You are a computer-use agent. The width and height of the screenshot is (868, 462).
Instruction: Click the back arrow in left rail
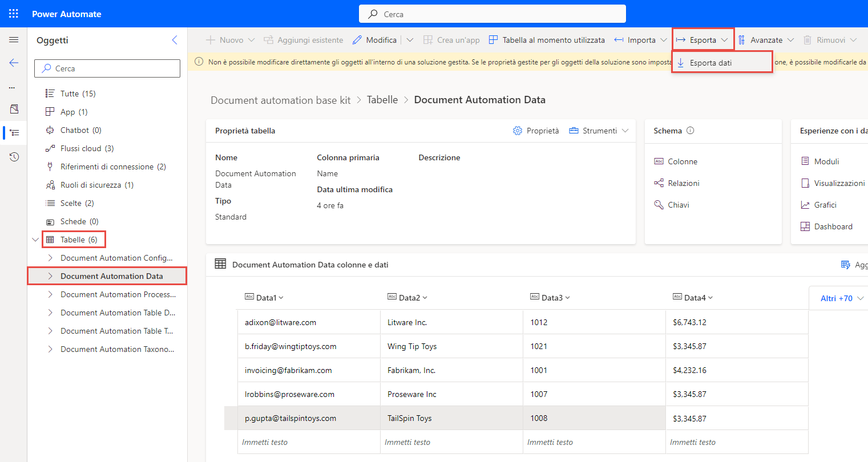[14, 63]
